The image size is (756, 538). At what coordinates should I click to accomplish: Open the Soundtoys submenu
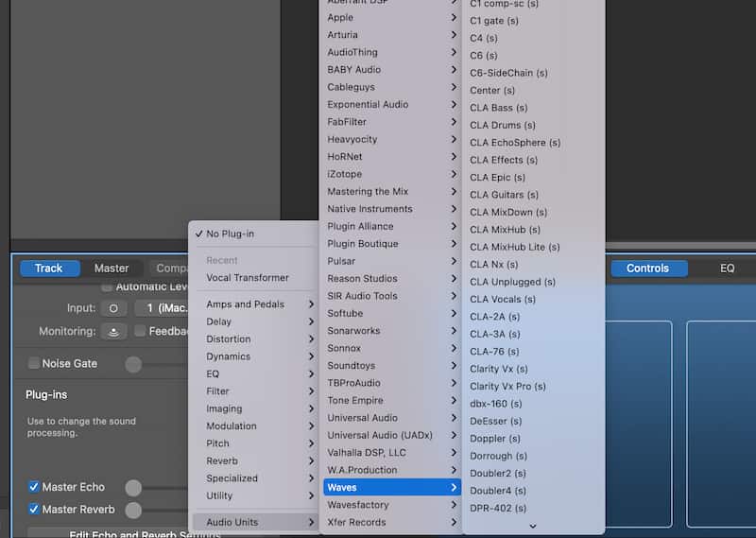point(391,365)
